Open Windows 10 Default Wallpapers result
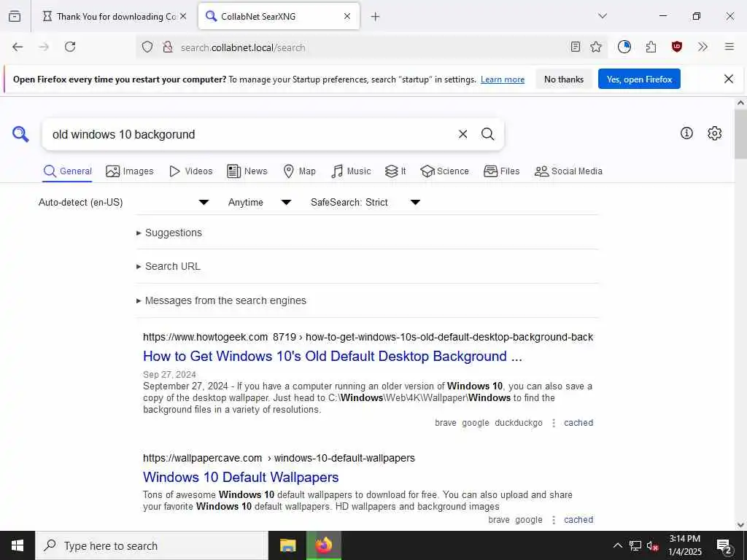This screenshot has height=560, width=747. pyautogui.click(x=241, y=477)
